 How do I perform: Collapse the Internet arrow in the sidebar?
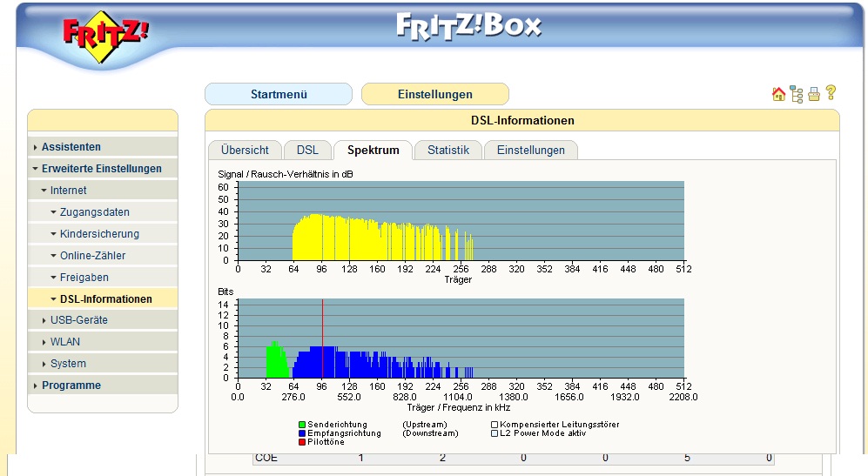tap(44, 191)
